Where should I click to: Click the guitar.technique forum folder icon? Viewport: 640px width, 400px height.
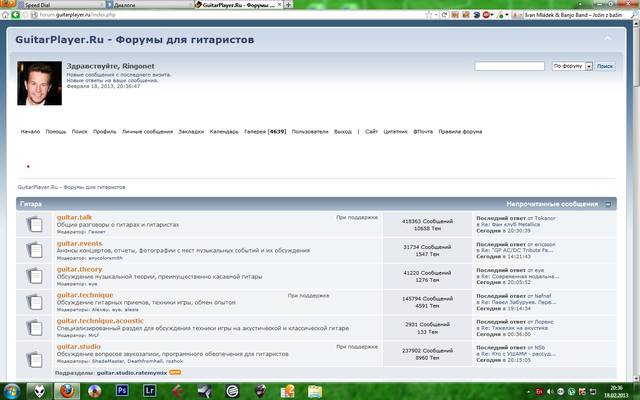(x=34, y=302)
